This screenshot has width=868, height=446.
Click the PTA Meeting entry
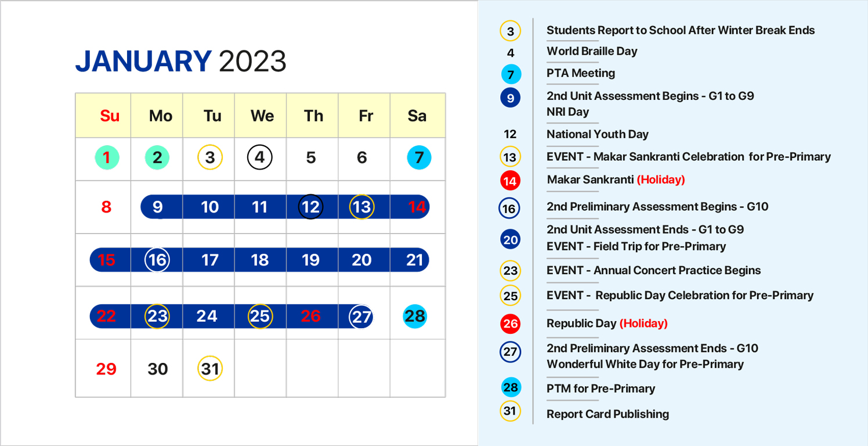point(580,73)
